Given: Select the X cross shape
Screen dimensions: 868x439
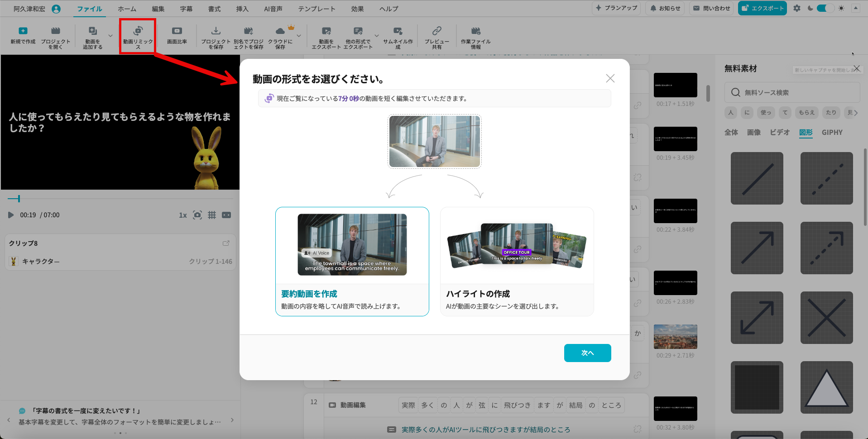Looking at the screenshot, I should 826,318.
